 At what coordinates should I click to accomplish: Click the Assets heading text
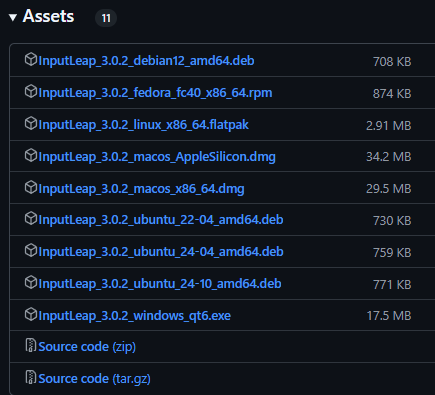(48, 16)
